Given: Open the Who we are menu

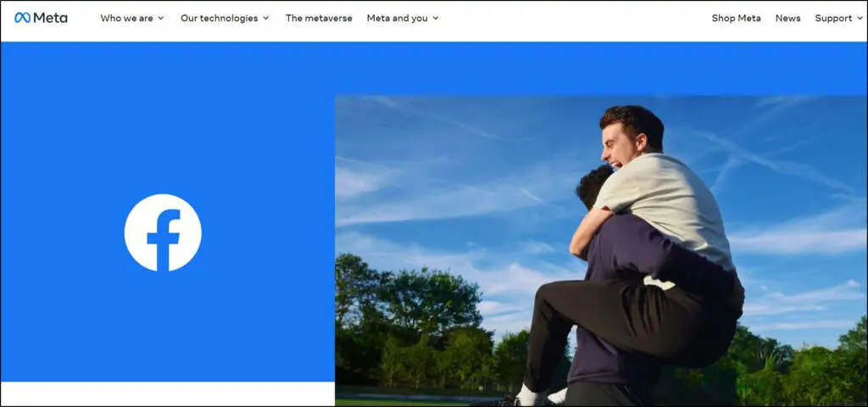Looking at the screenshot, I should click(126, 19).
